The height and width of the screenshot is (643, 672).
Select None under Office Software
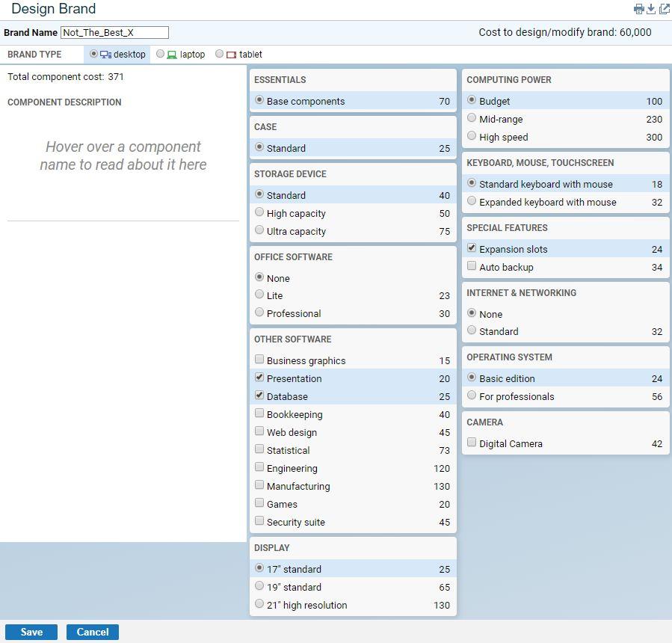259,277
